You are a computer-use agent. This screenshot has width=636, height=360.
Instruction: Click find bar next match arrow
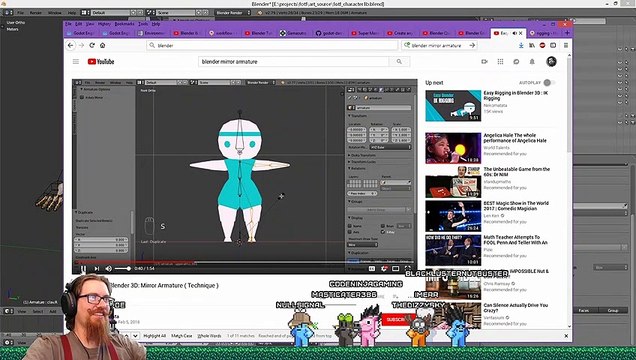(x=135, y=336)
